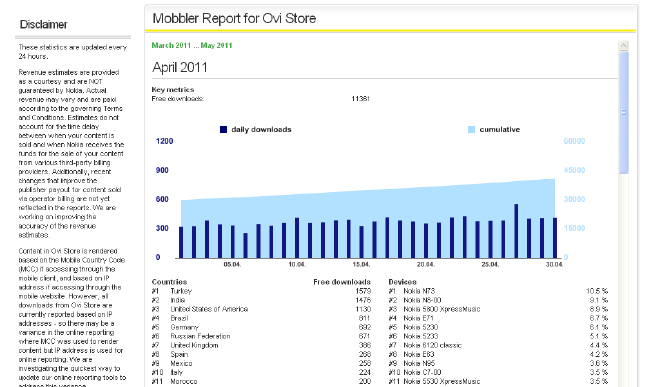Select the Morocco country row
The image size is (660, 387).
261,382
